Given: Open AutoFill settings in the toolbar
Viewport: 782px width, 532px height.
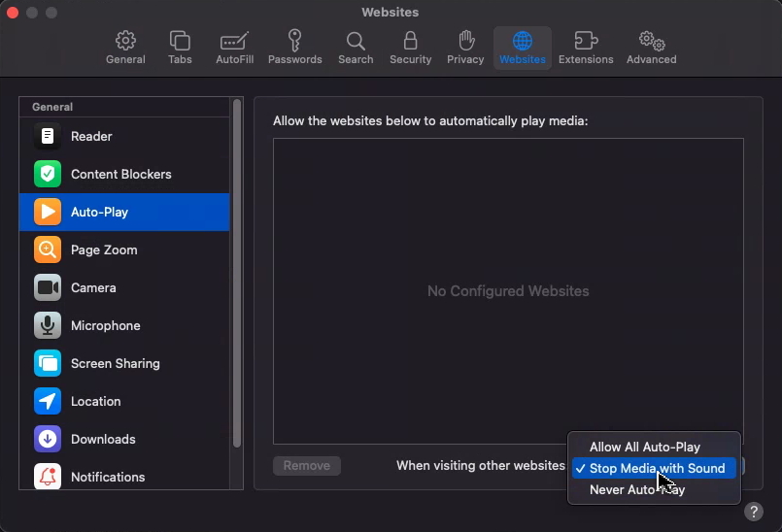Looking at the screenshot, I should (234, 48).
